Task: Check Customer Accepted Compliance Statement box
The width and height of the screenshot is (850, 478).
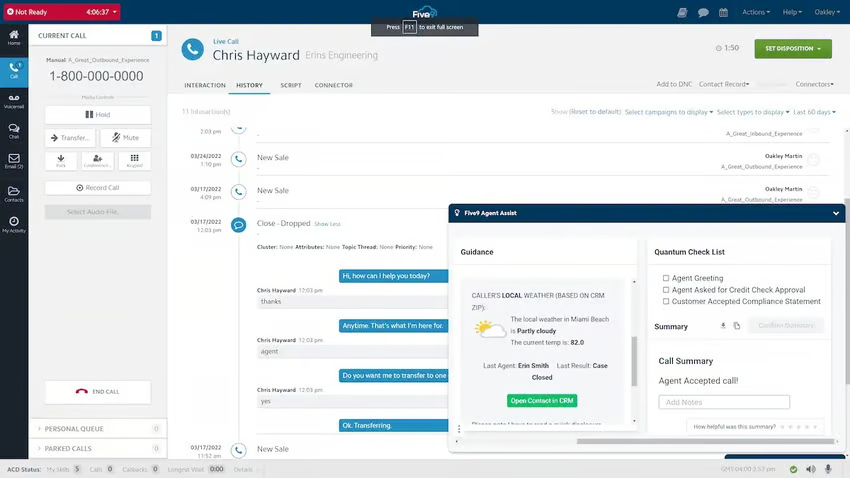Action: tap(666, 301)
